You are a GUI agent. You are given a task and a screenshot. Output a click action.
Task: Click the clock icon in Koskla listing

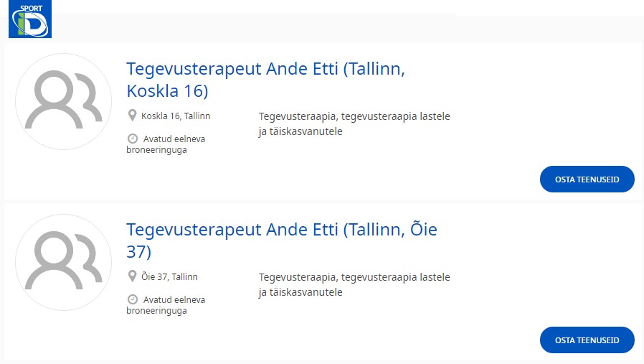point(132,139)
